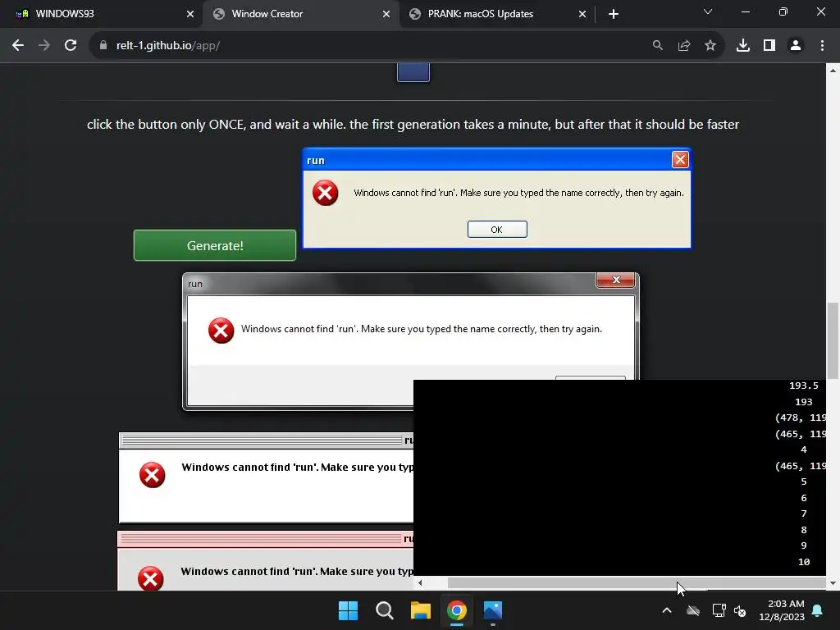Screen dimensions: 840x630
Task: Click the white classic dialog error icon
Action: coord(152,475)
